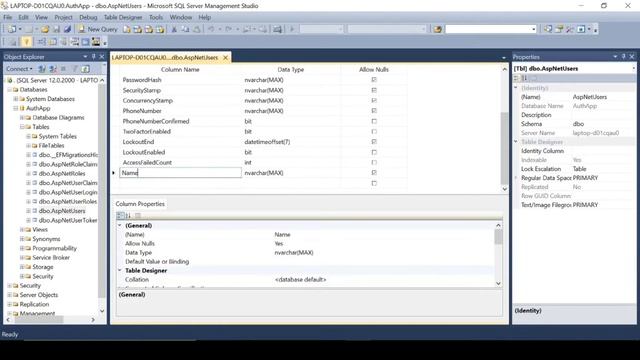This screenshot has height=360, width=640.
Task: Click the Server Objects node in Object Explorer
Action: tap(39, 295)
